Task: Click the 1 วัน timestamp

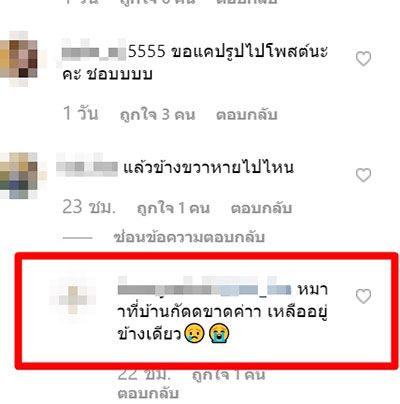Action: [81, 113]
